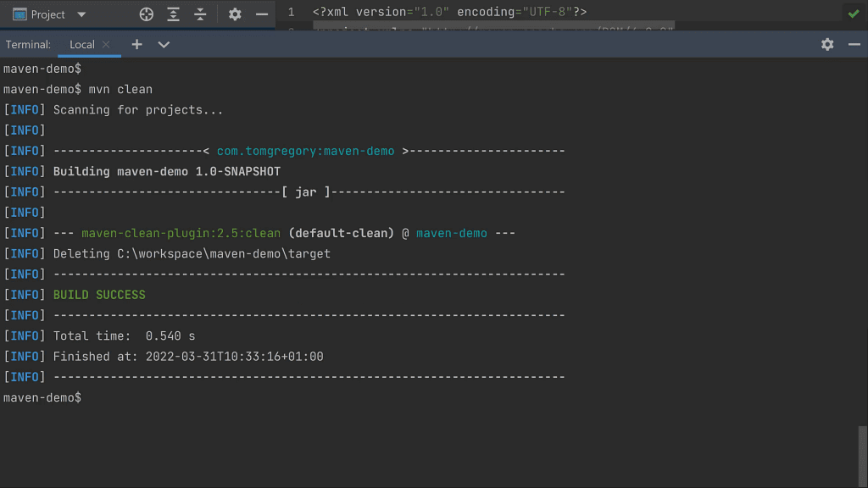Open the Project panel settings gear
The image size is (868, 488).
[x=235, y=14]
